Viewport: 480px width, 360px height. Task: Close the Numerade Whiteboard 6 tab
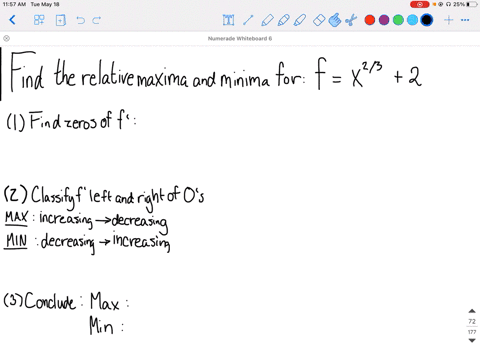(x=6, y=38)
